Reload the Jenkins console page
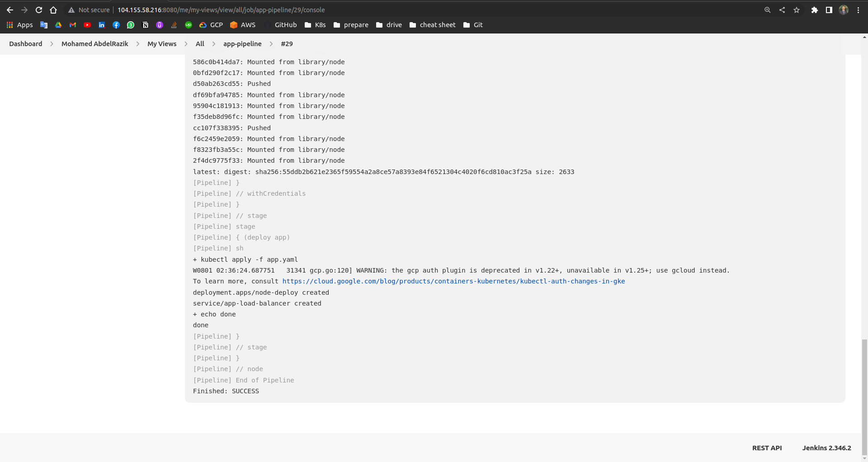The height and width of the screenshot is (462, 868). (39, 10)
